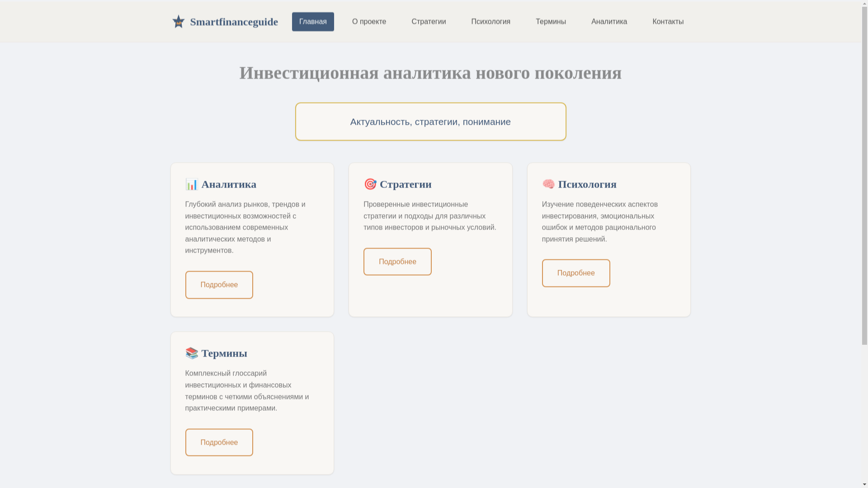Open Психология in the top menu
Screen dimensions: 868x488
coord(491,22)
